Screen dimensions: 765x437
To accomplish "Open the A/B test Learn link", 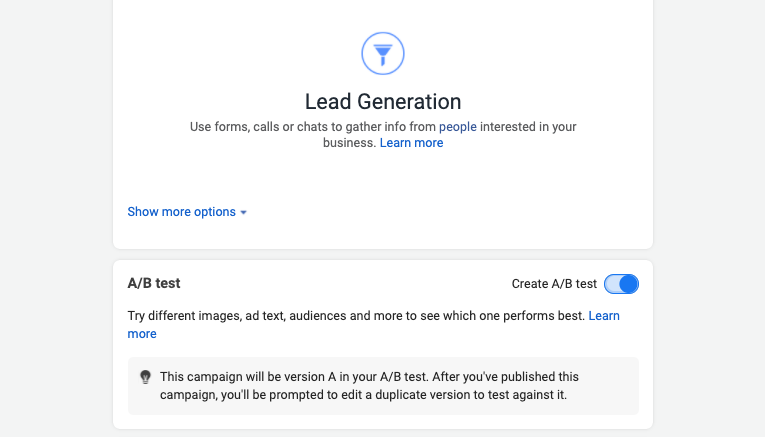I will (604, 316).
